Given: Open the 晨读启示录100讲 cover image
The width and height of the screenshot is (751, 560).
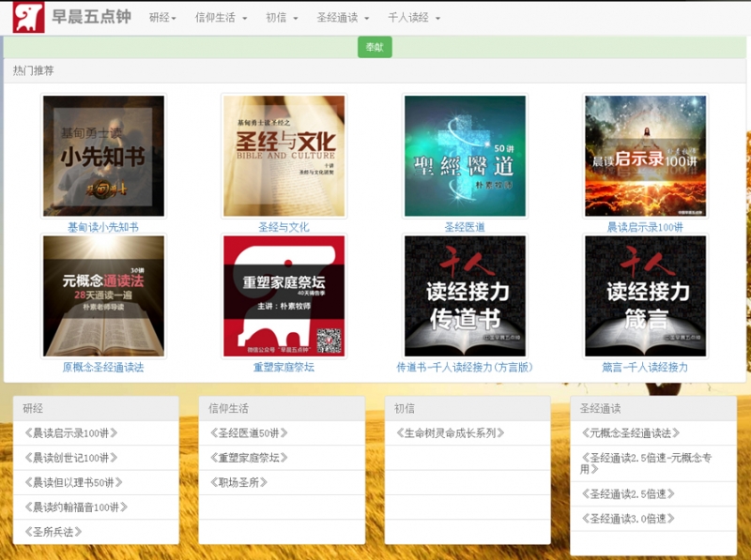Looking at the screenshot, I should click(x=646, y=156).
